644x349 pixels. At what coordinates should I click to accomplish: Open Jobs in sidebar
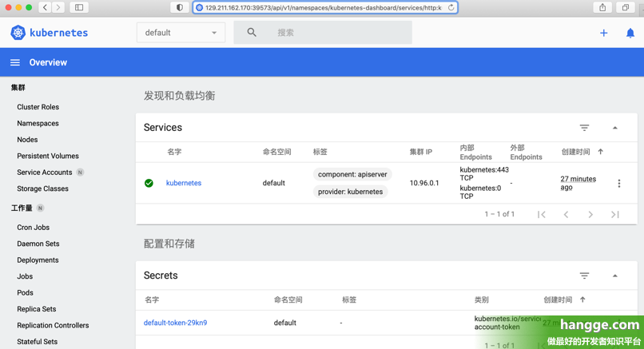tap(25, 276)
